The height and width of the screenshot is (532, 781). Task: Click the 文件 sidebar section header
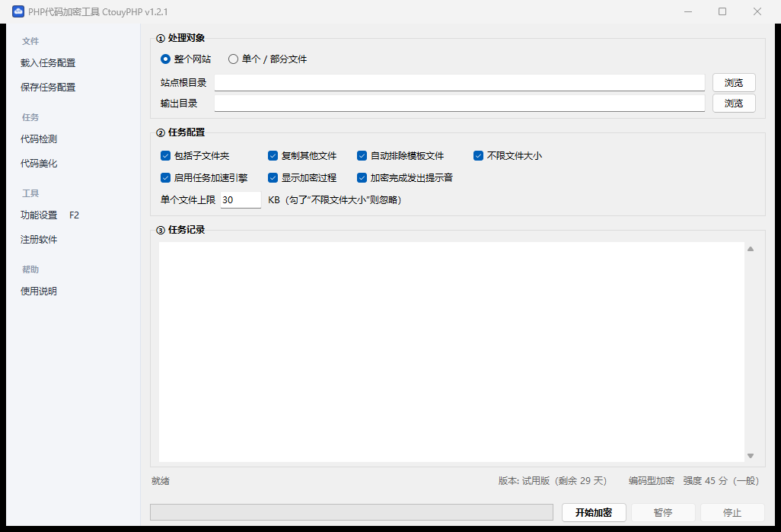pyautogui.click(x=30, y=41)
